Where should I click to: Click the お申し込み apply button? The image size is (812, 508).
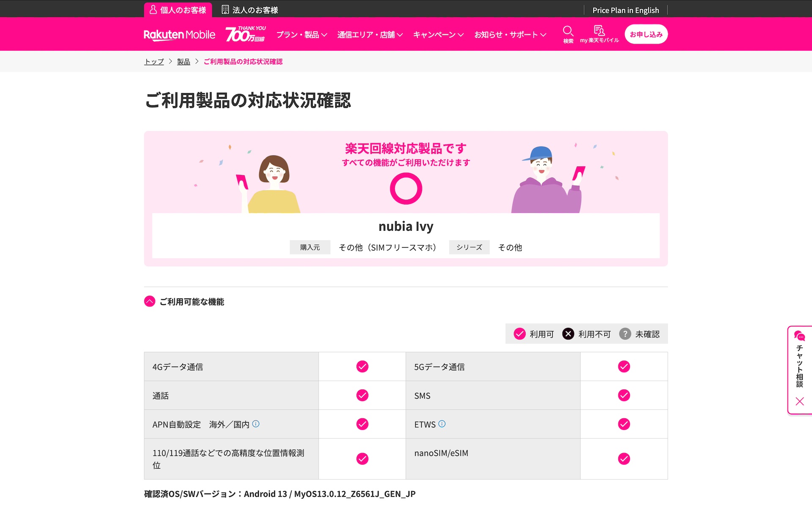tap(646, 34)
